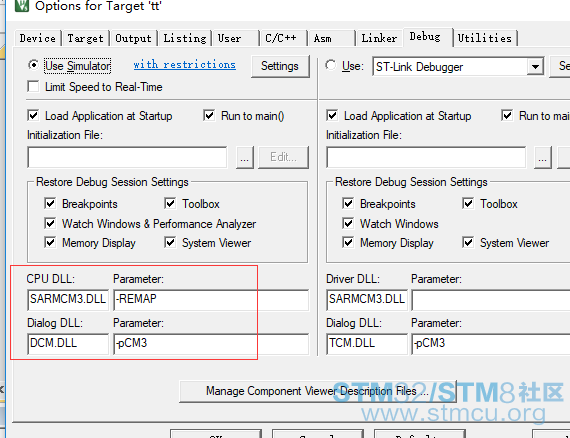Toggle Watch Windows & Performance Analyzer checkbox
The image size is (570, 438).
pyautogui.click(x=50, y=223)
